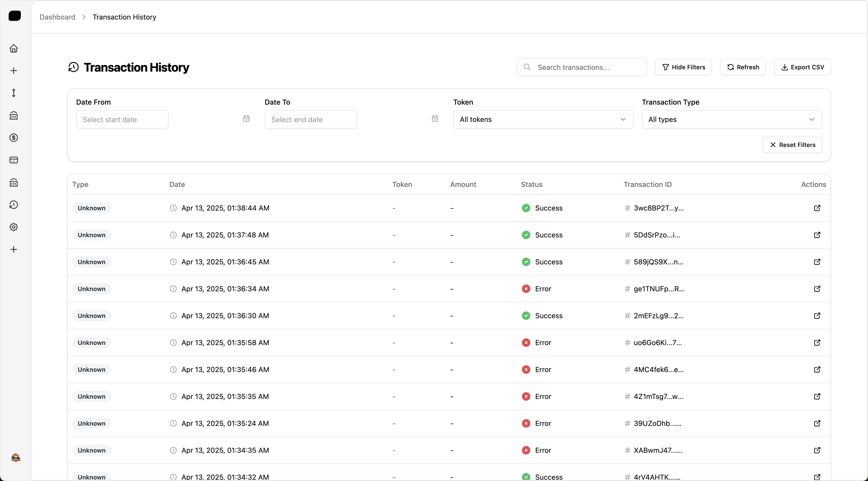Click the home icon in sidebar

click(x=13, y=48)
